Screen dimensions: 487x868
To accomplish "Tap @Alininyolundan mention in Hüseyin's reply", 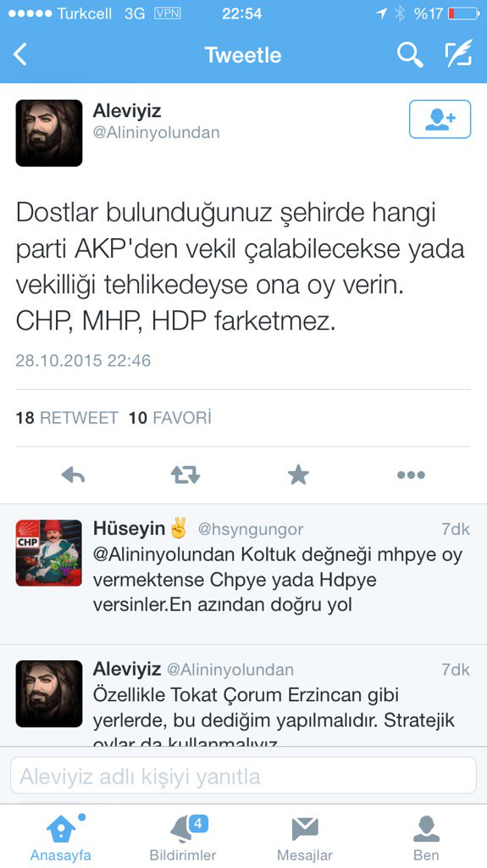I will [x=167, y=554].
